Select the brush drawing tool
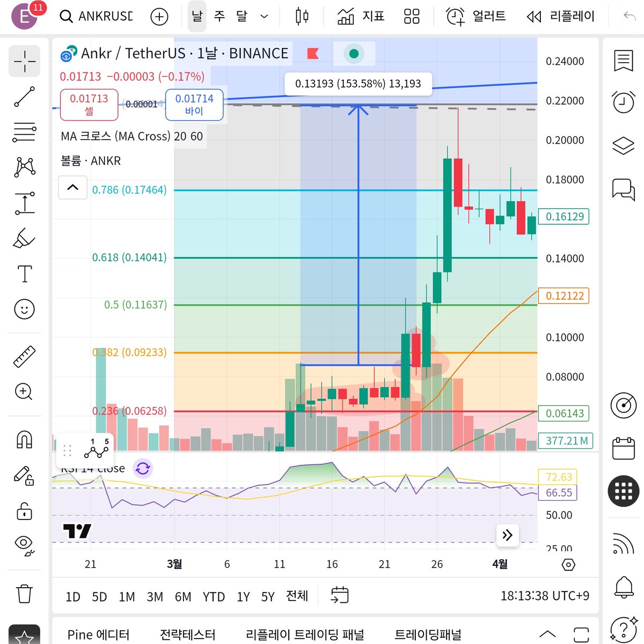The height and width of the screenshot is (644, 644). pos(25,238)
